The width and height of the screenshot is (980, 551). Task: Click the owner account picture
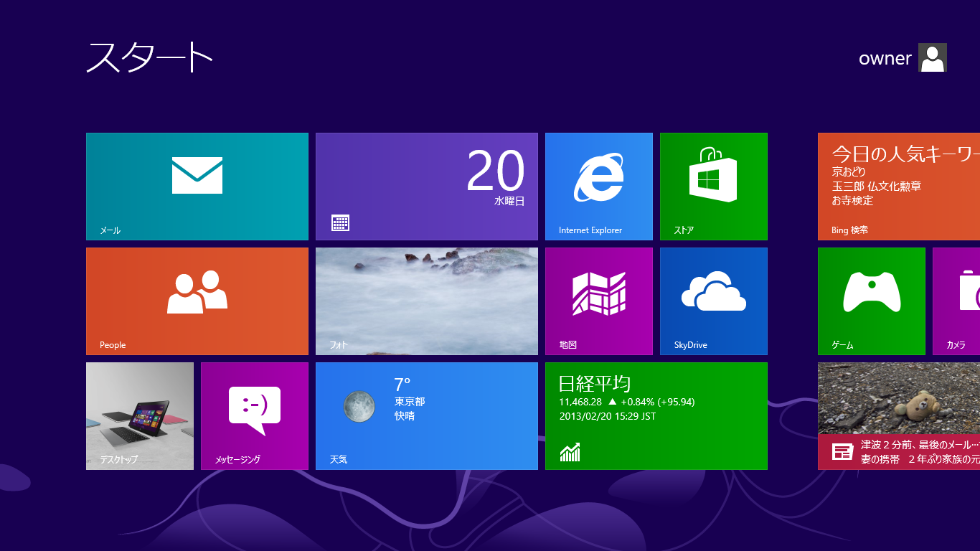[x=933, y=57]
